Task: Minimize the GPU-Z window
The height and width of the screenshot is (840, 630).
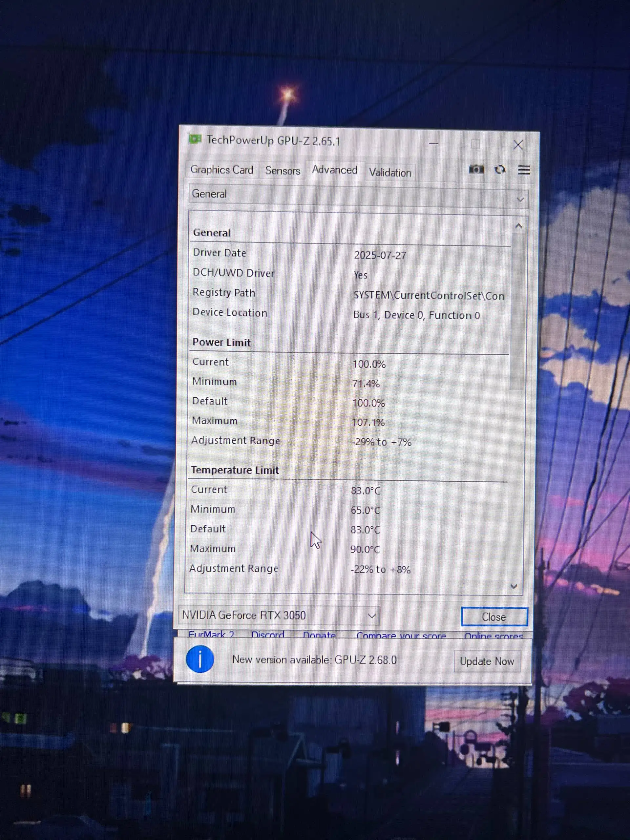Action: click(x=434, y=143)
